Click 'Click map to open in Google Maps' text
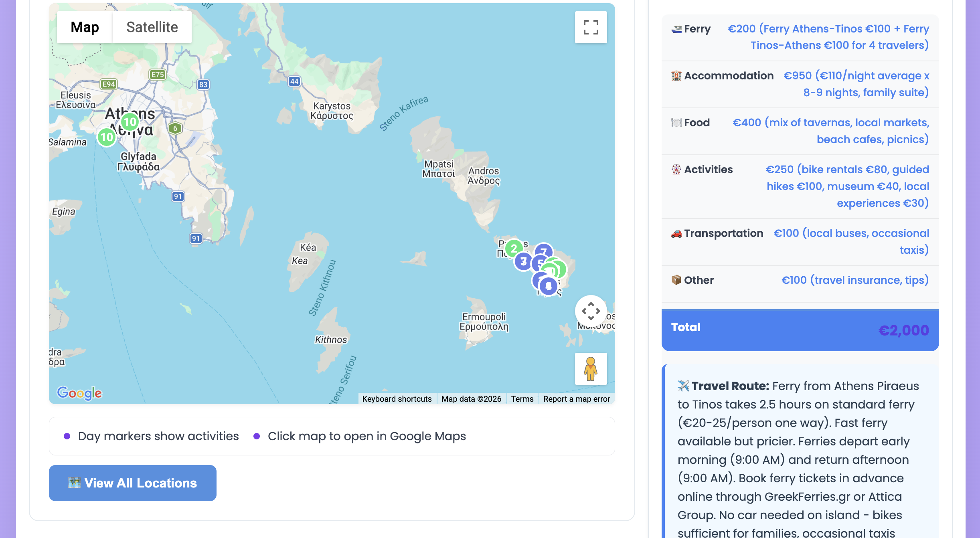This screenshot has width=980, height=538. (x=367, y=436)
